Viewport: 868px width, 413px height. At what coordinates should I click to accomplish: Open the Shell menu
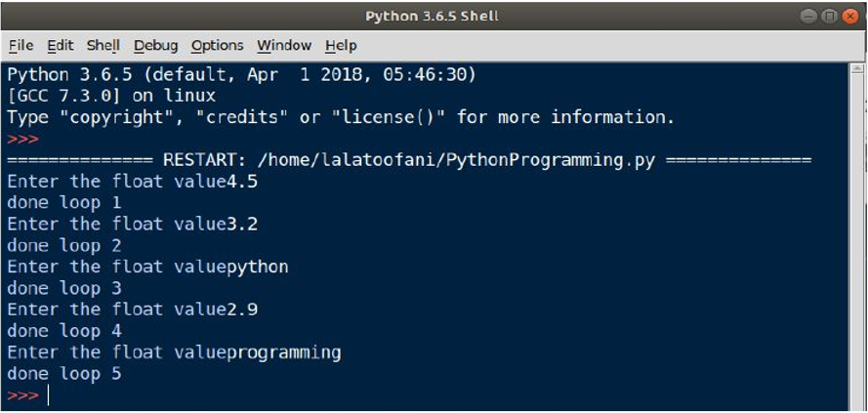103,45
